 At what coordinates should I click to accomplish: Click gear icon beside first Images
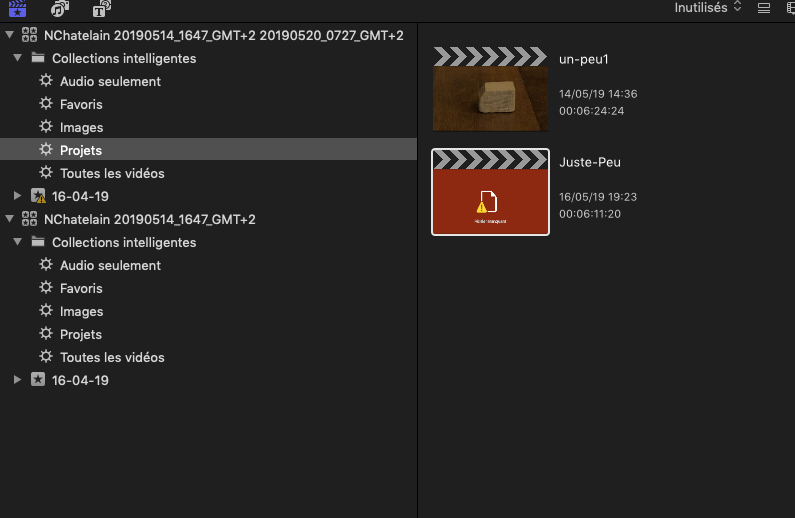(45, 127)
